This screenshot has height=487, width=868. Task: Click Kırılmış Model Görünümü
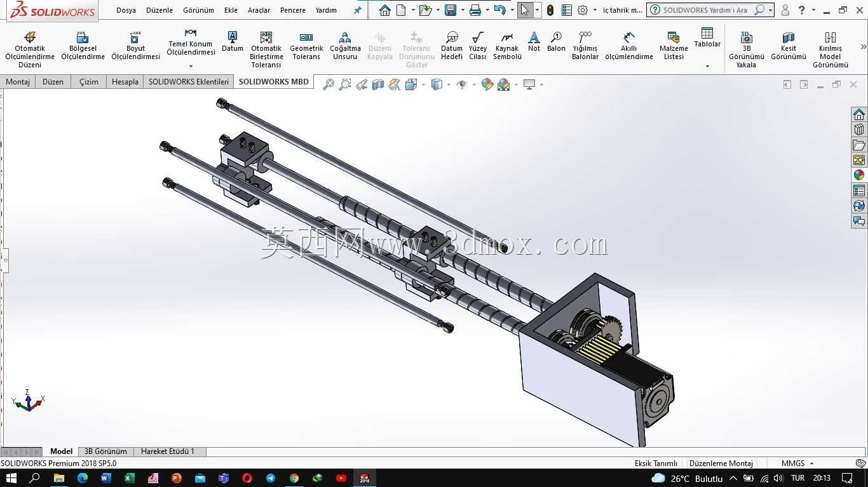[x=831, y=49]
